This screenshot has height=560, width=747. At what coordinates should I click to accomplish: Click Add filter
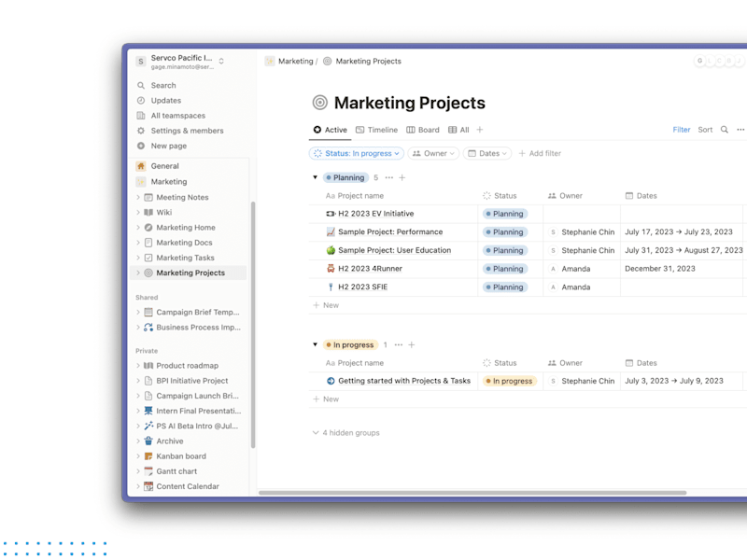click(540, 153)
